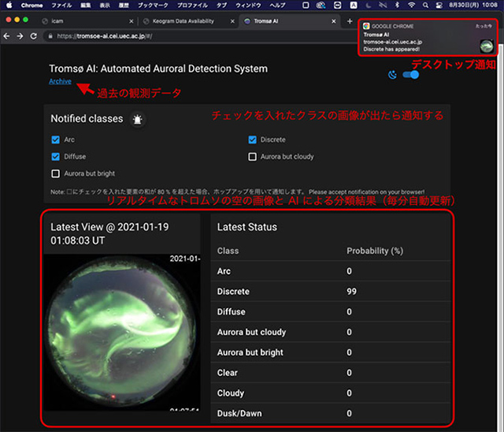Click the browser back arrow

coord(7,35)
